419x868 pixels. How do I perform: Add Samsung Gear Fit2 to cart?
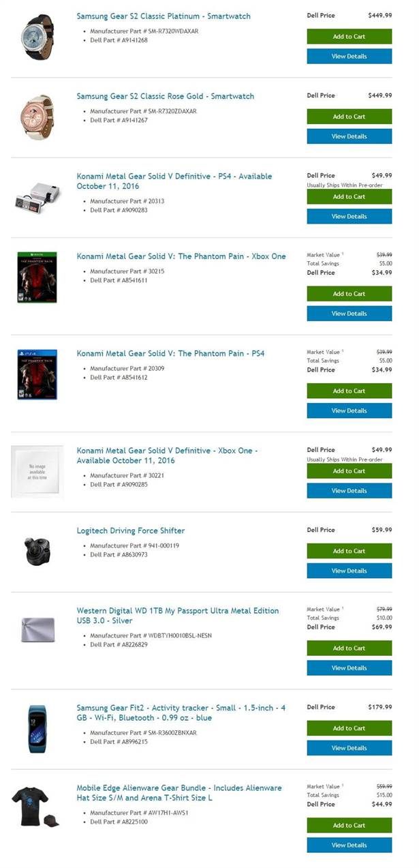[350, 728]
